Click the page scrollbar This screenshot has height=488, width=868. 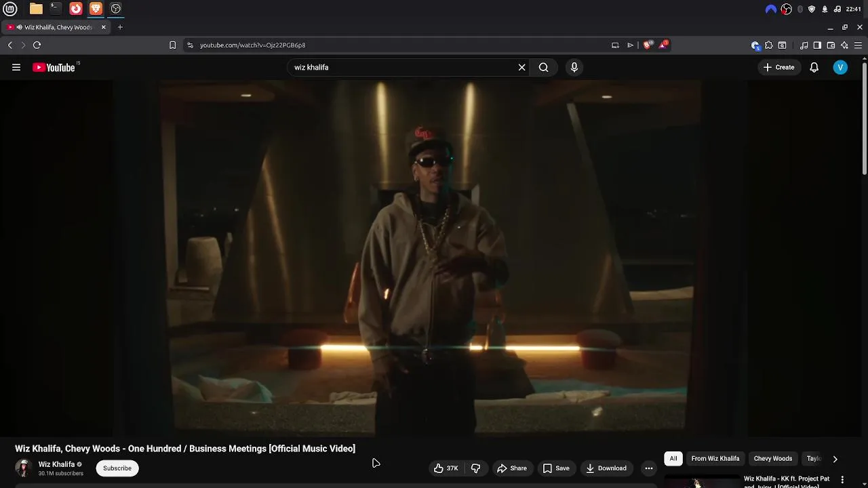[x=865, y=119]
